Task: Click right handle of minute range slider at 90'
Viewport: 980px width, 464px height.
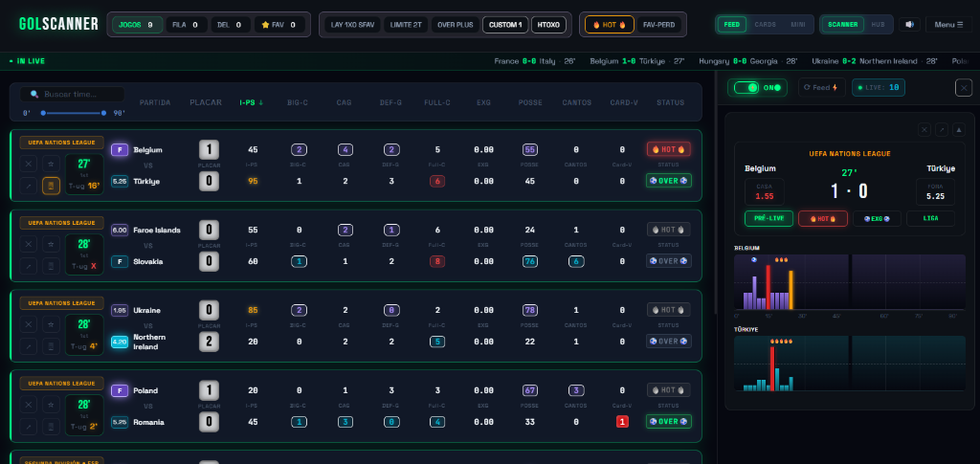Action: click(x=103, y=113)
